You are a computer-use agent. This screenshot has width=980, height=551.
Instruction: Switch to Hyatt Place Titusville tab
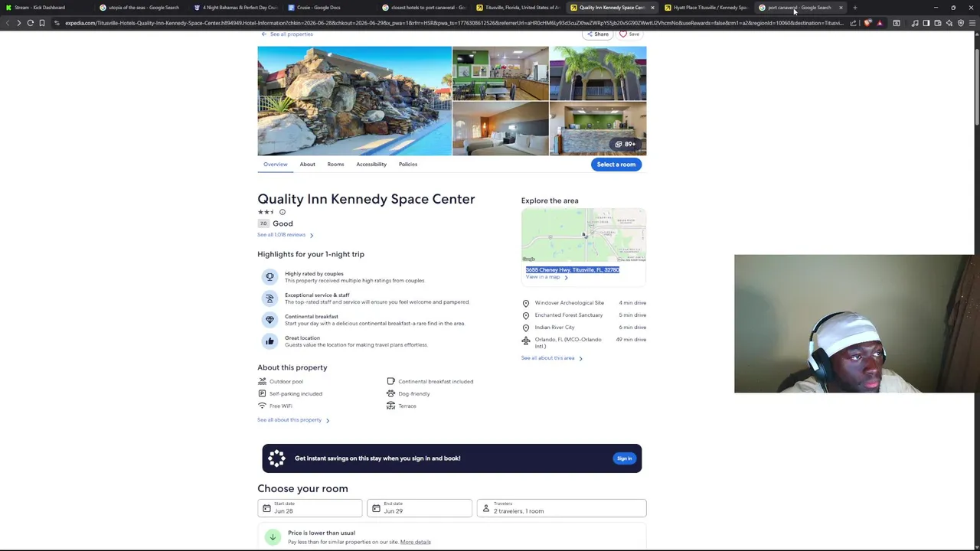[705, 8]
